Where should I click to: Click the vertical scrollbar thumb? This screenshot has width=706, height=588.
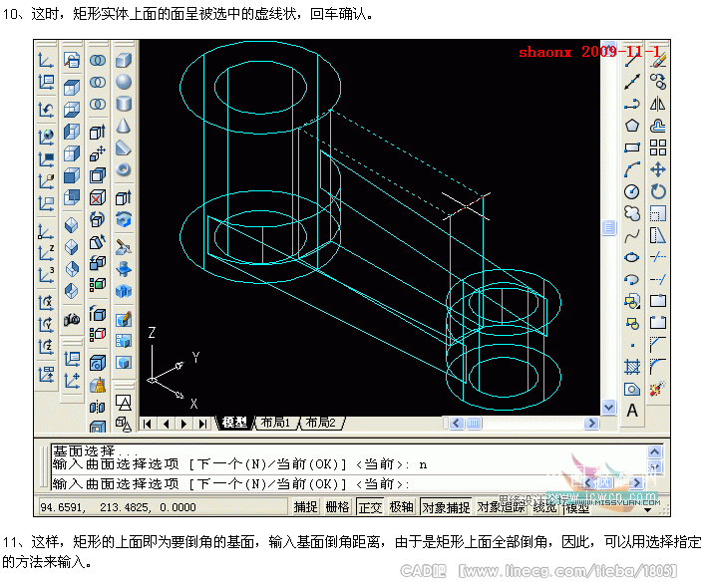pos(608,227)
